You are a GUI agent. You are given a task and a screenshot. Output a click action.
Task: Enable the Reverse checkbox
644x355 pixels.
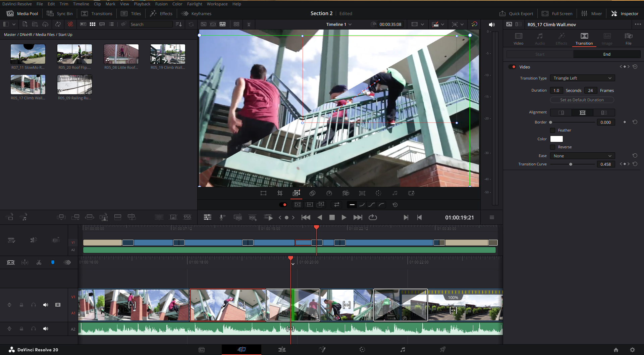click(x=553, y=147)
